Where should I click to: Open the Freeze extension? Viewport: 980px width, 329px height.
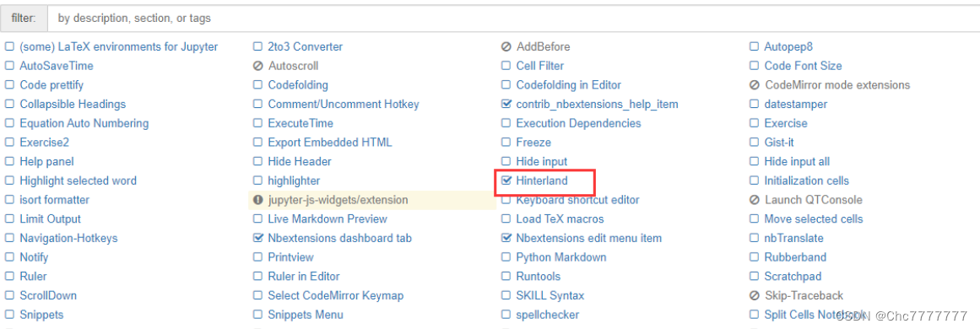tap(533, 143)
